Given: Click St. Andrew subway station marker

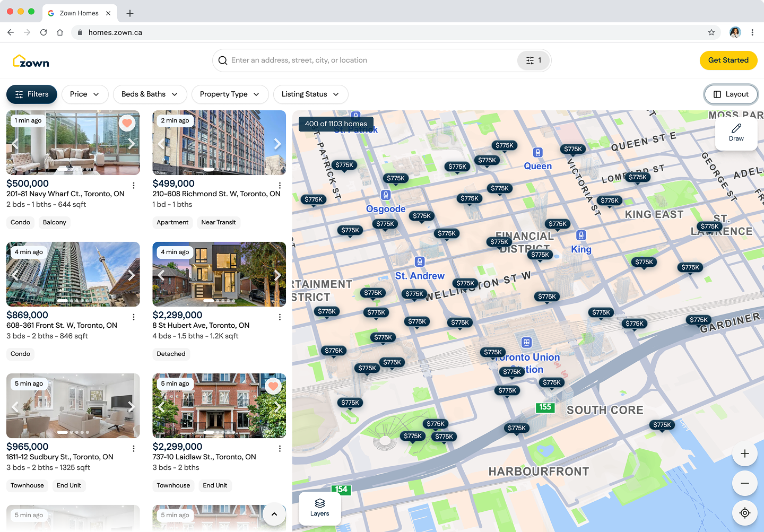Looking at the screenshot, I should (420, 261).
